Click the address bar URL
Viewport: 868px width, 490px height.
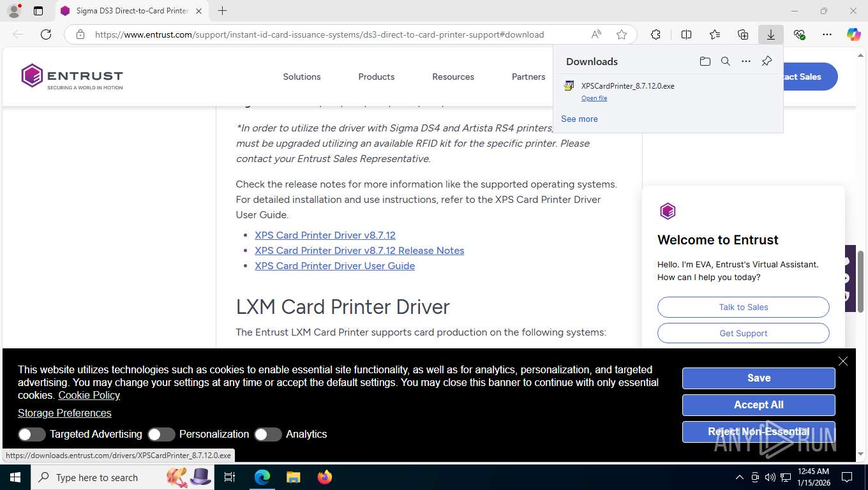[319, 34]
